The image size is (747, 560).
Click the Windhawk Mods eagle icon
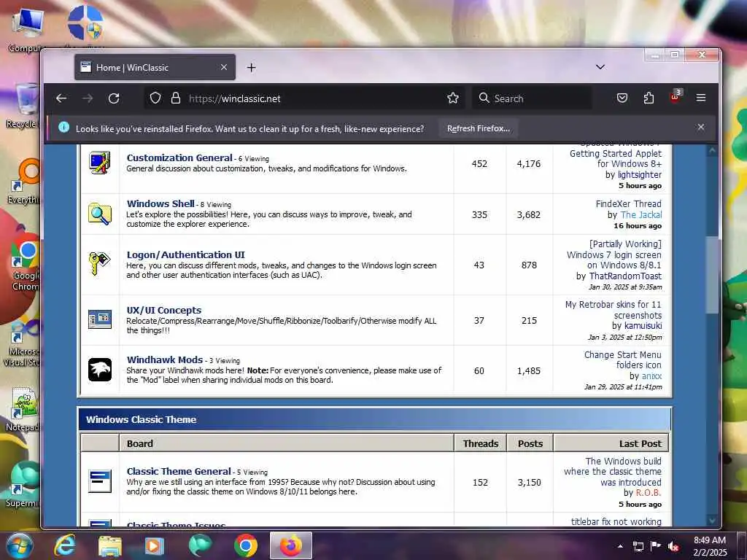(99, 370)
